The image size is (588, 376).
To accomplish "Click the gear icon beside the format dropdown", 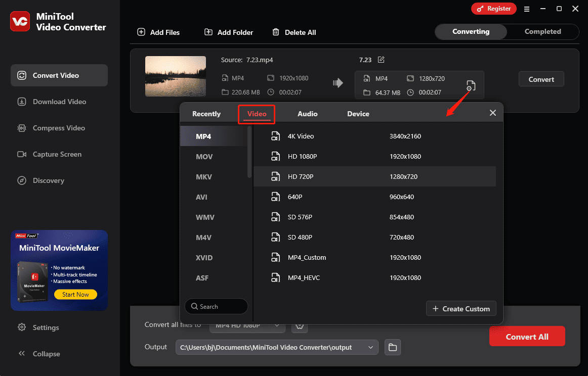I will tap(300, 326).
